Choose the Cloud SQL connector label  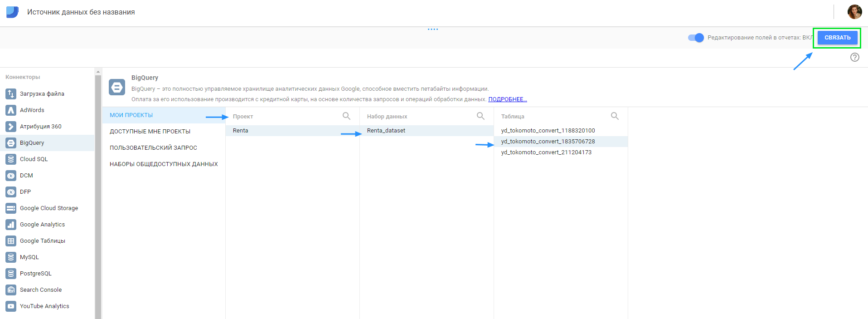pyautogui.click(x=34, y=159)
